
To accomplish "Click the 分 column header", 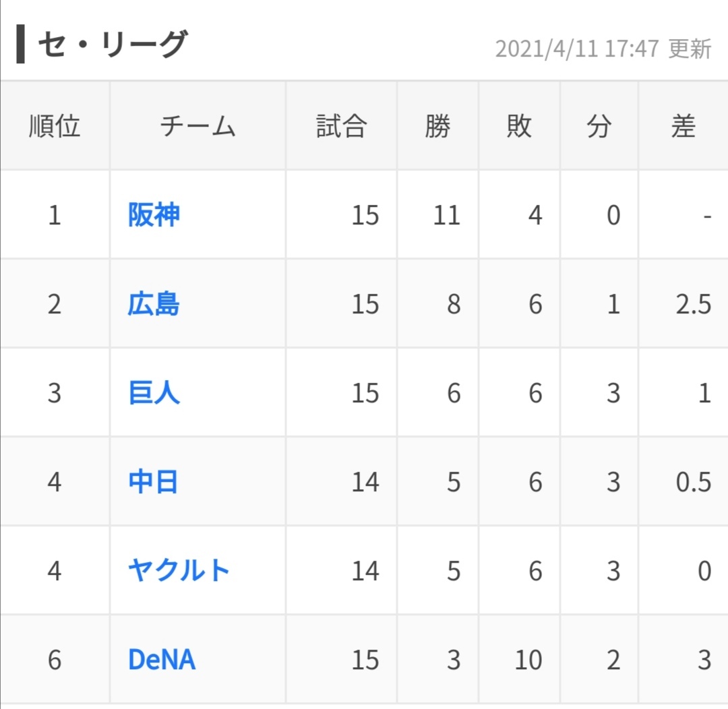I will coord(599,126).
